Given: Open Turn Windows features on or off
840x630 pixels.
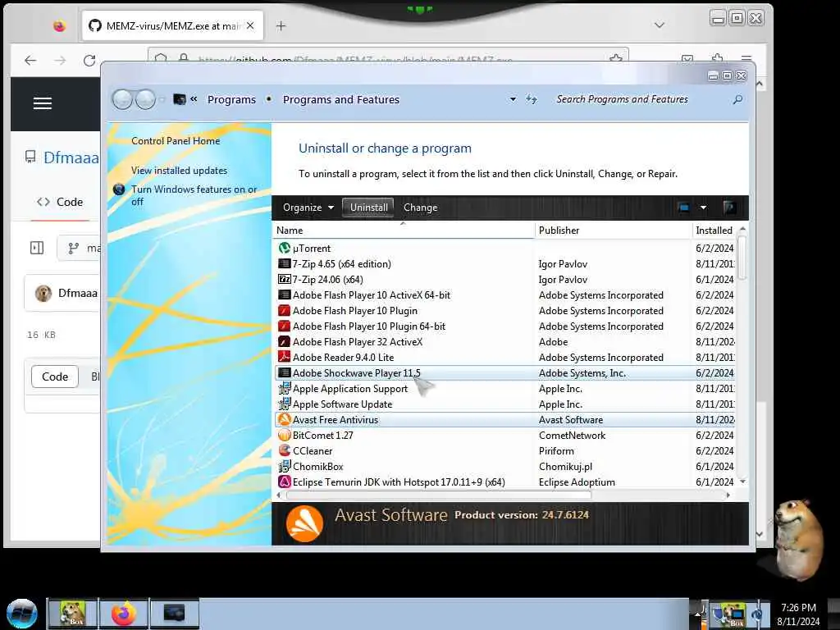Looking at the screenshot, I should coord(194,195).
